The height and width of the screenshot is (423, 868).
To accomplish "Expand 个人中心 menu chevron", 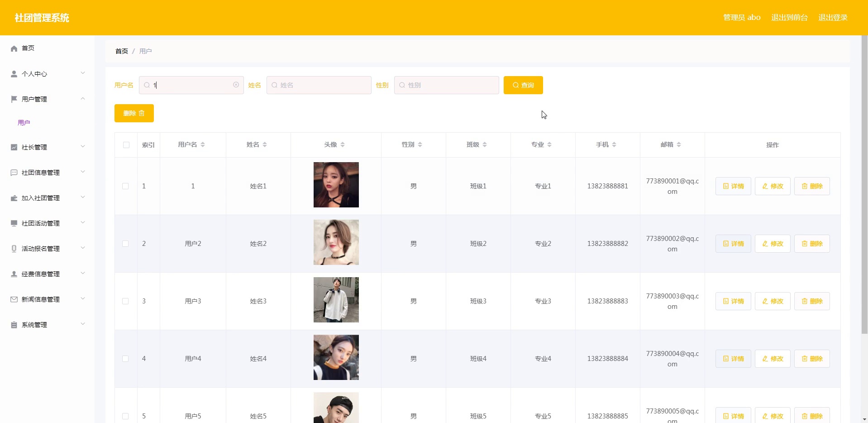I will 83,73.
